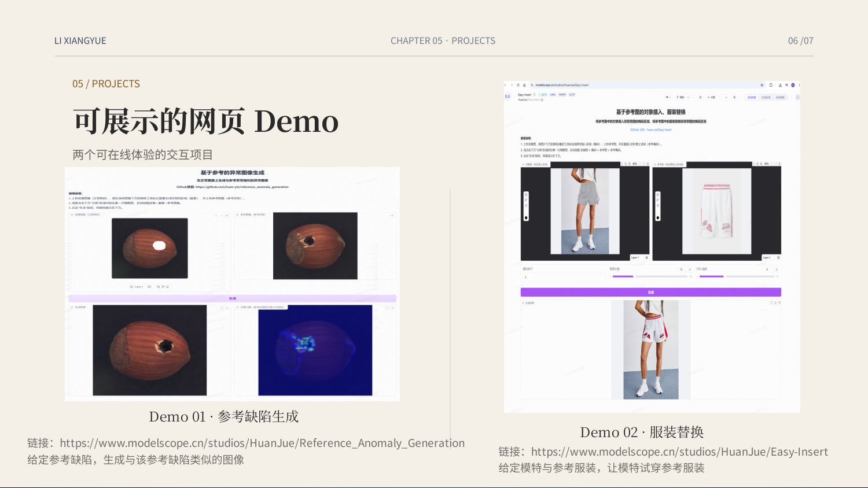Click the black brush color dot on model canvas
This screenshot has width=868, height=488.
tap(526, 217)
